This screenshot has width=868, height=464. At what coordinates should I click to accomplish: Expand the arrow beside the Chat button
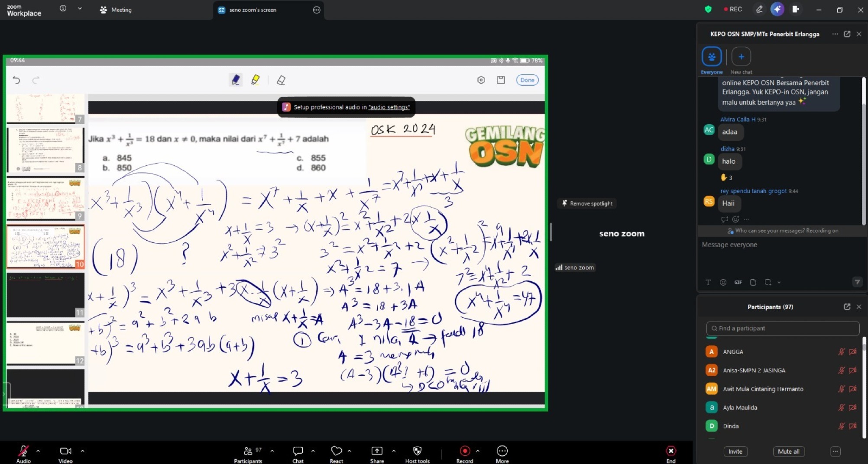click(313, 451)
